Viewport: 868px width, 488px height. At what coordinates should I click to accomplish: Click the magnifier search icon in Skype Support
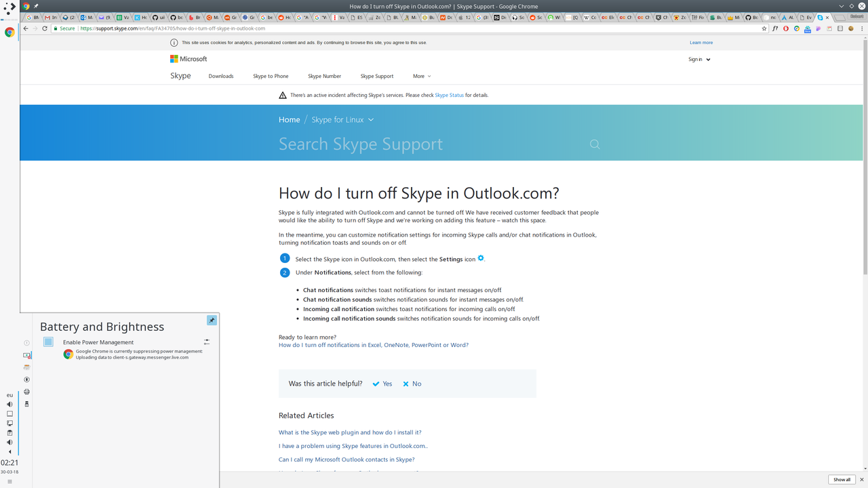(x=595, y=144)
